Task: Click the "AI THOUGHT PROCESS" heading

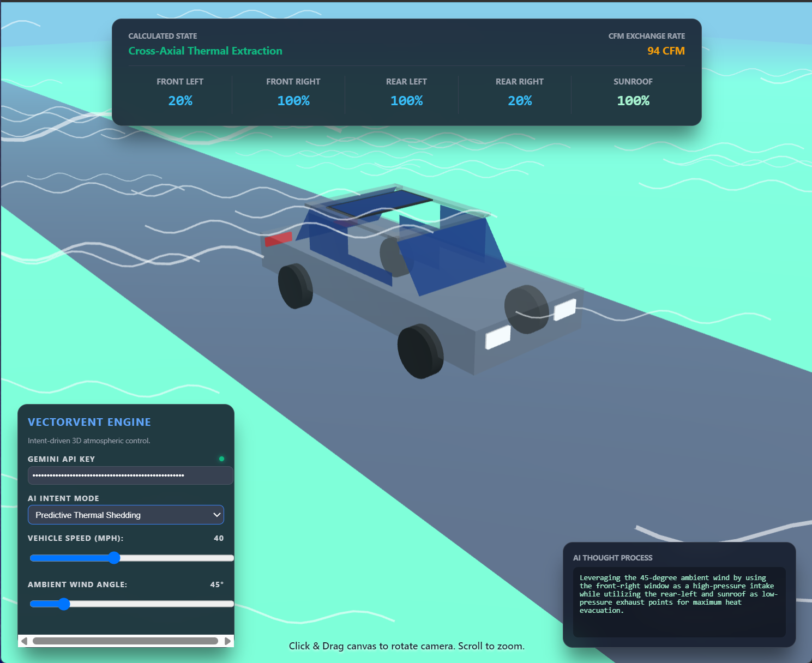Action: (613, 558)
